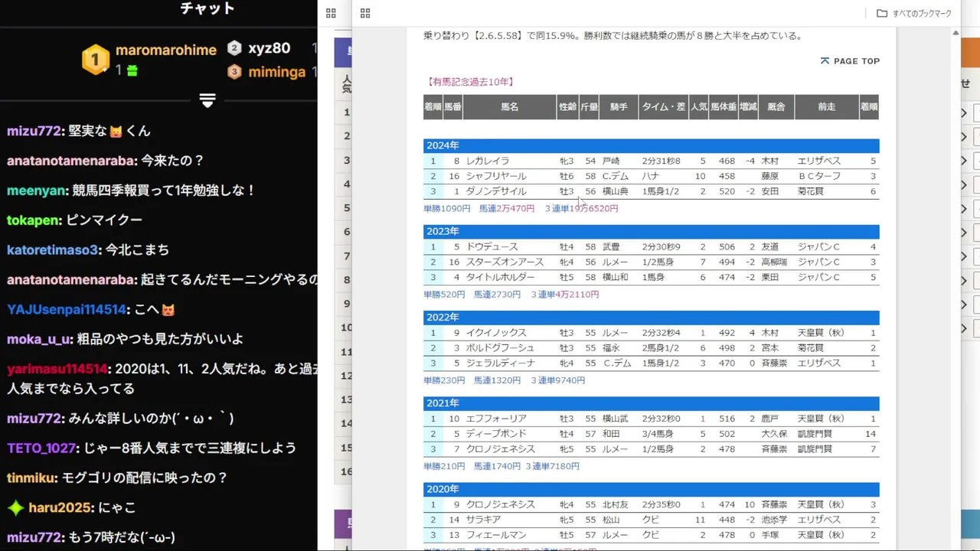Click the bronze rank 3 badge beside miminga

click(x=234, y=72)
